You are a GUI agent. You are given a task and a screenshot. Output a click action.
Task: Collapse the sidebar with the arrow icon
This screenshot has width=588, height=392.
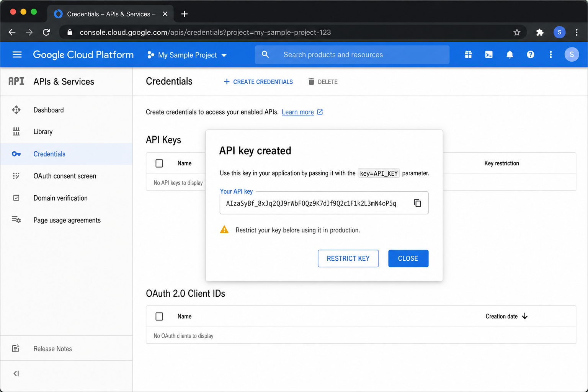16,374
